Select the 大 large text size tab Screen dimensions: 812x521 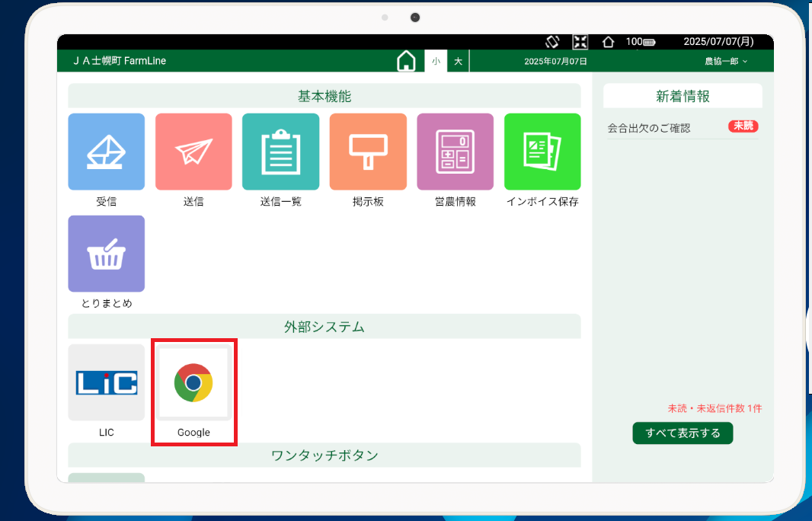(x=459, y=61)
